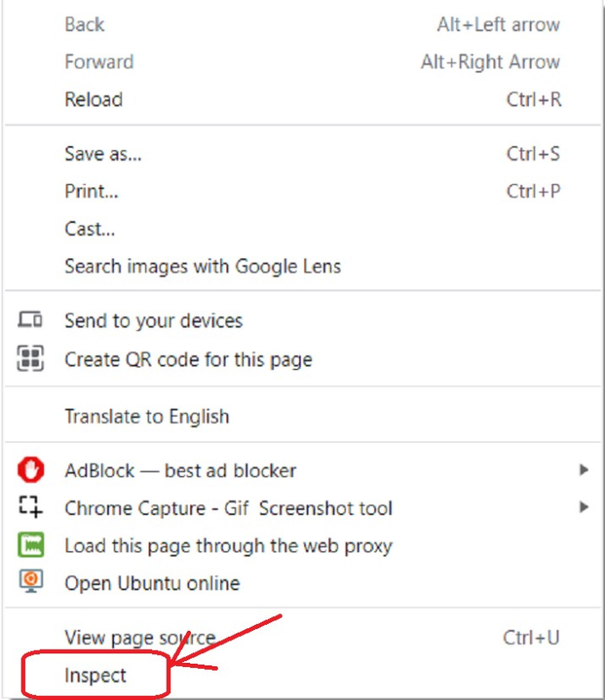Click the Send to your devices icon
The image size is (605, 700).
coord(30,321)
